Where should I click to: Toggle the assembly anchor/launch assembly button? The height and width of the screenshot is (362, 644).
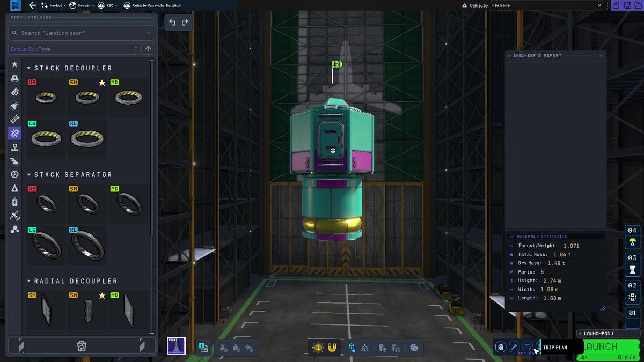click(x=203, y=348)
